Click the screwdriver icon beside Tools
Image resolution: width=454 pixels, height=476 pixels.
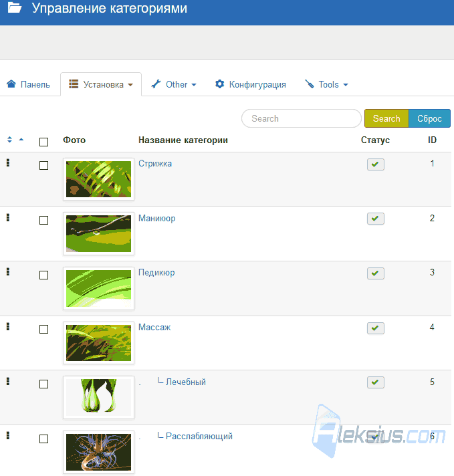coord(309,84)
